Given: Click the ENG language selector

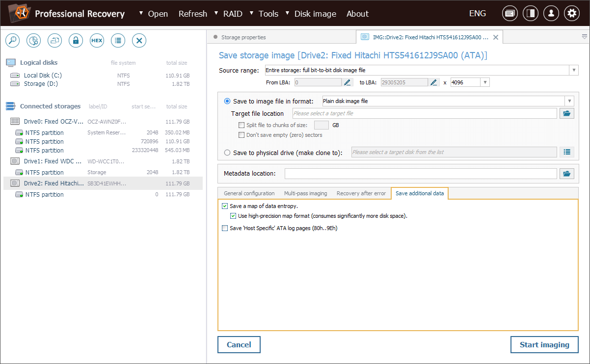Looking at the screenshot, I should (478, 14).
